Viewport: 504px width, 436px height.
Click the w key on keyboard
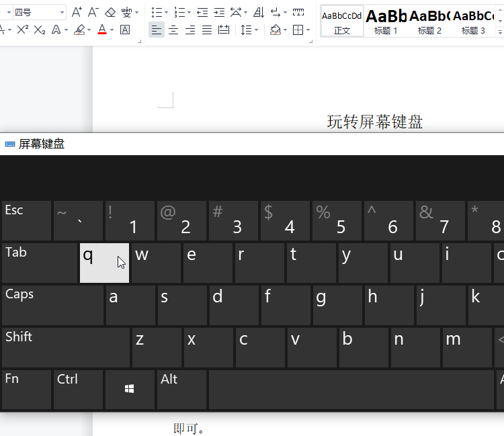point(156,263)
